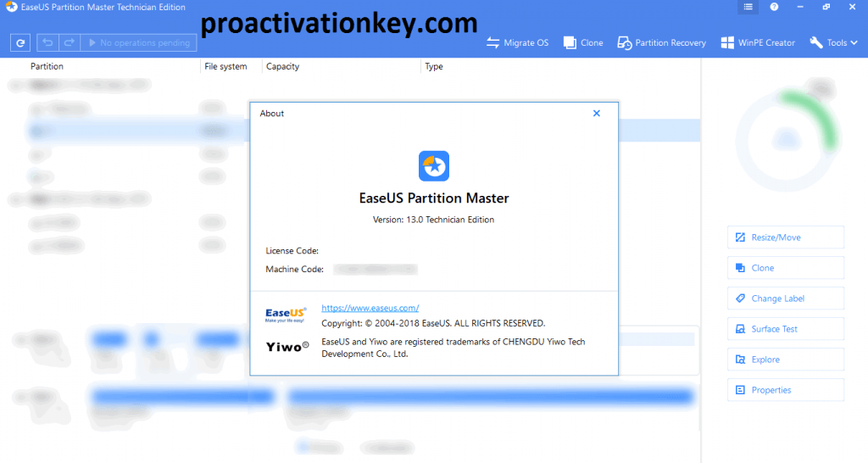Viewport: 868px width, 463px height.
Task: Launch Partition Recovery
Action: tap(661, 42)
